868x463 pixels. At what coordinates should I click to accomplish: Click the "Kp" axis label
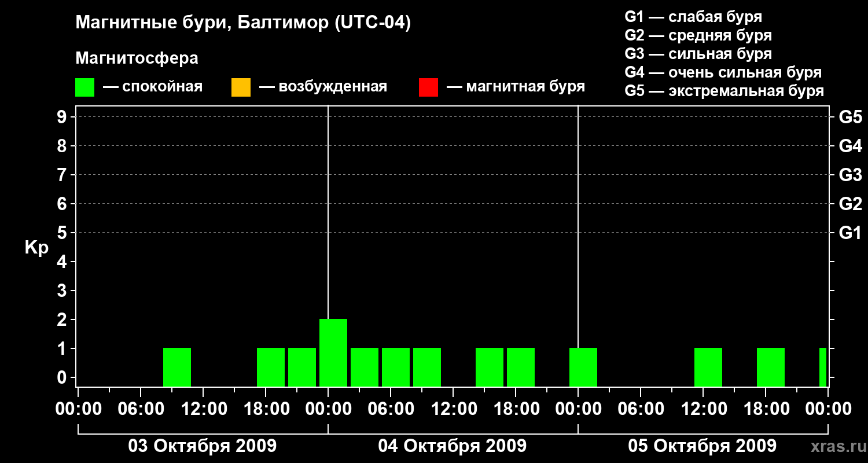click(36, 248)
